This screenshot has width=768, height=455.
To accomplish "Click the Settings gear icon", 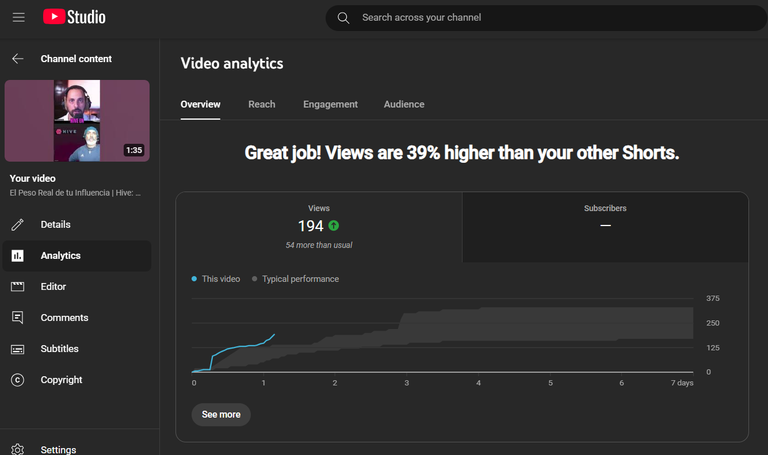I will pyautogui.click(x=18, y=450).
